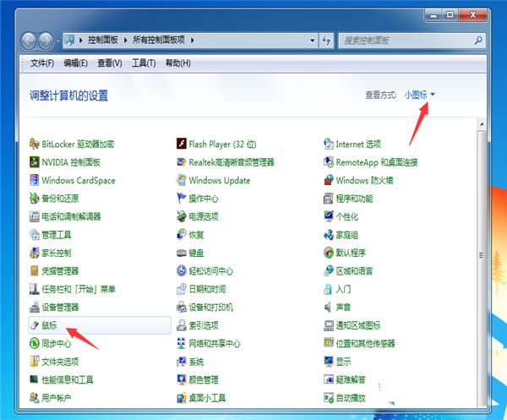Screen dimensions: 507x420
Task: Click the 备份和还原 icon
Action: [x=34, y=199]
